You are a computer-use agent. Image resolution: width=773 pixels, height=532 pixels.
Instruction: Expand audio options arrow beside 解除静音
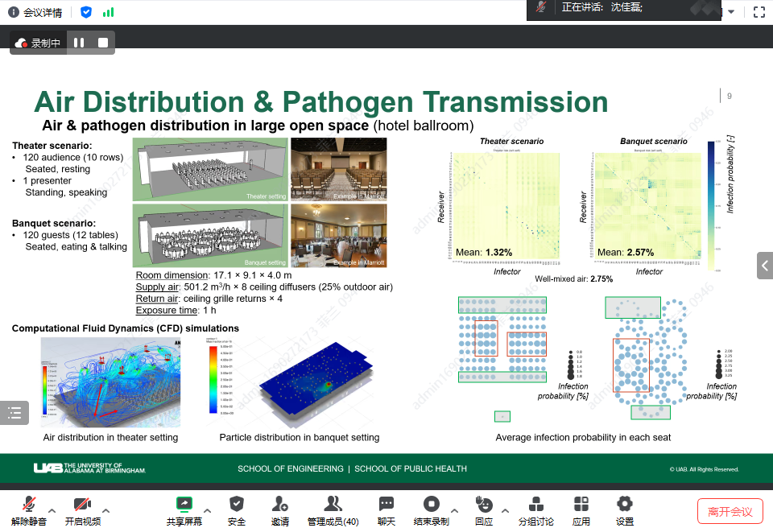point(52,510)
